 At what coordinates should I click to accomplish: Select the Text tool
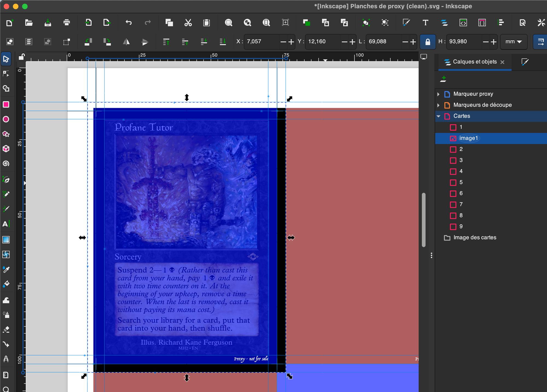[6, 224]
